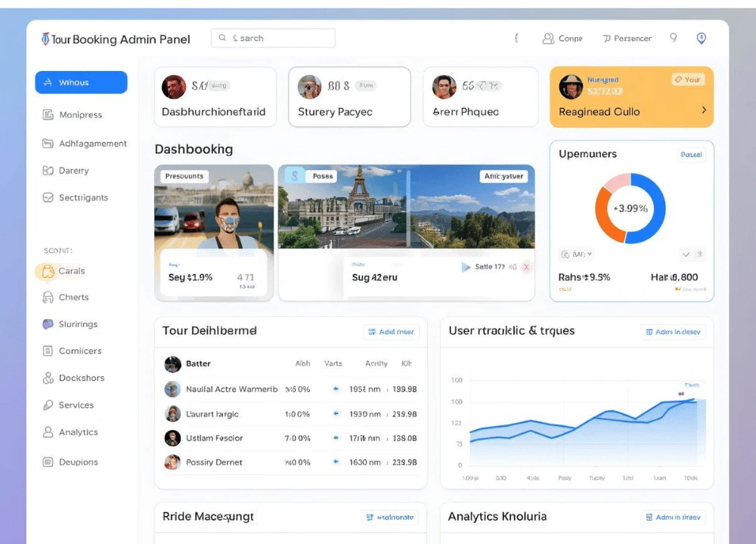This screenshot has height=544, width=756.
Task: Expand the BAR dropdown in the Upemuners panel
Action: point(575,255)
